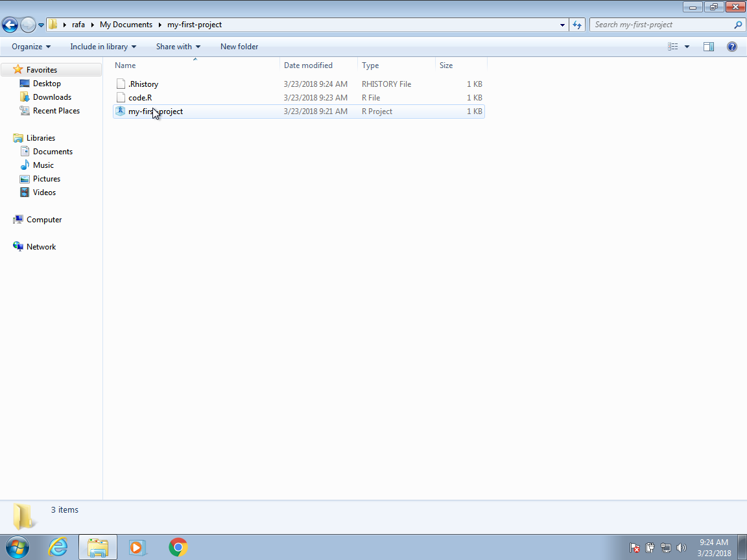Refresh the folder view
Viewport: 747px width, 560px height.
pos(577,25)
